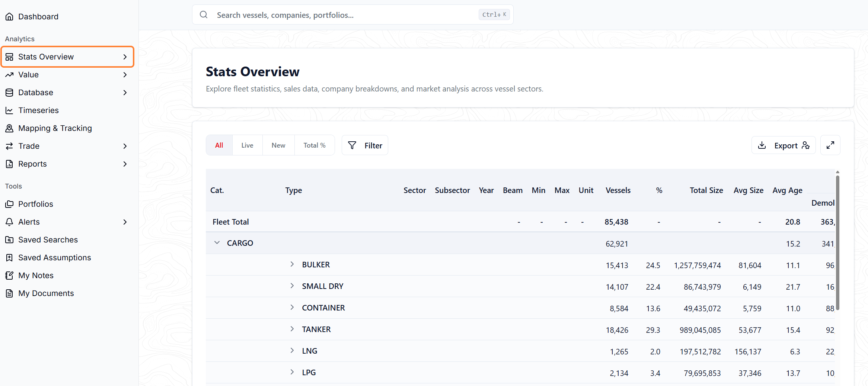Open the Dashboard home icon
This screenshot has width=868, height=386.
point(9,17)
